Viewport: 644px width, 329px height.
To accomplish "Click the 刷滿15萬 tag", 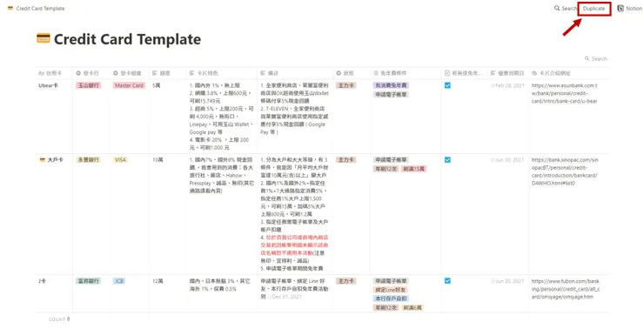I will [414, 169].
